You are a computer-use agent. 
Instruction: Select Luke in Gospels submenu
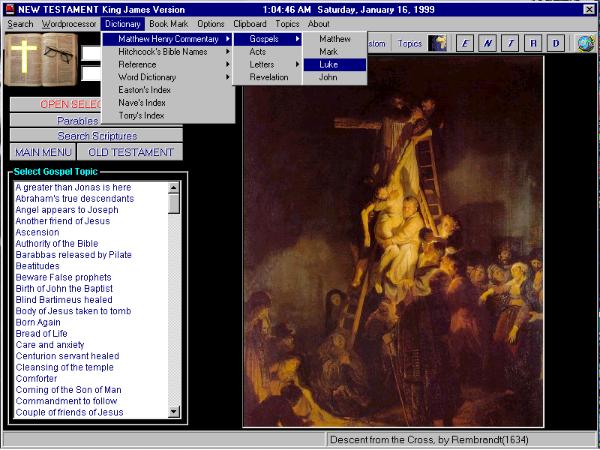click(x=335, y=65)
